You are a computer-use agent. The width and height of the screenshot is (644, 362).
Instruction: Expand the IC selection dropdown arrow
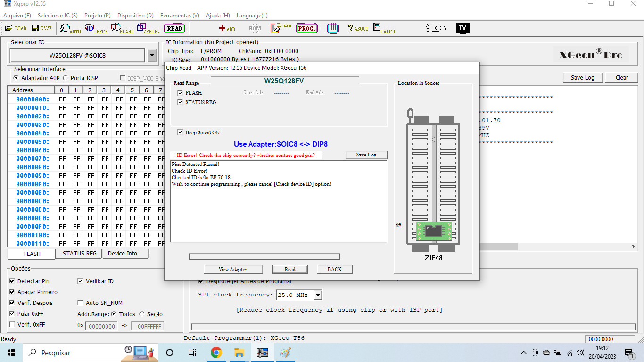tap(152, 56)
